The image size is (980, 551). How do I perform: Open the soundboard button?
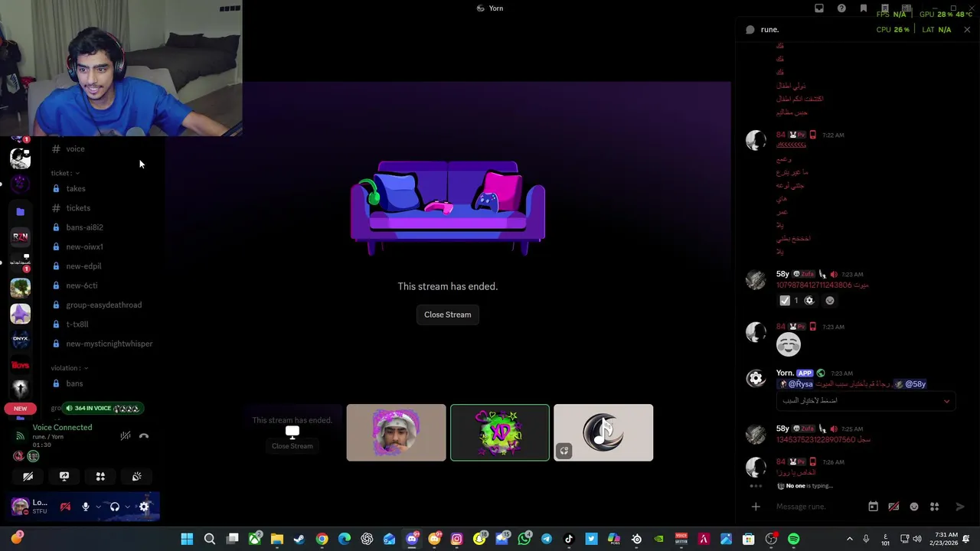coord(136,476)
